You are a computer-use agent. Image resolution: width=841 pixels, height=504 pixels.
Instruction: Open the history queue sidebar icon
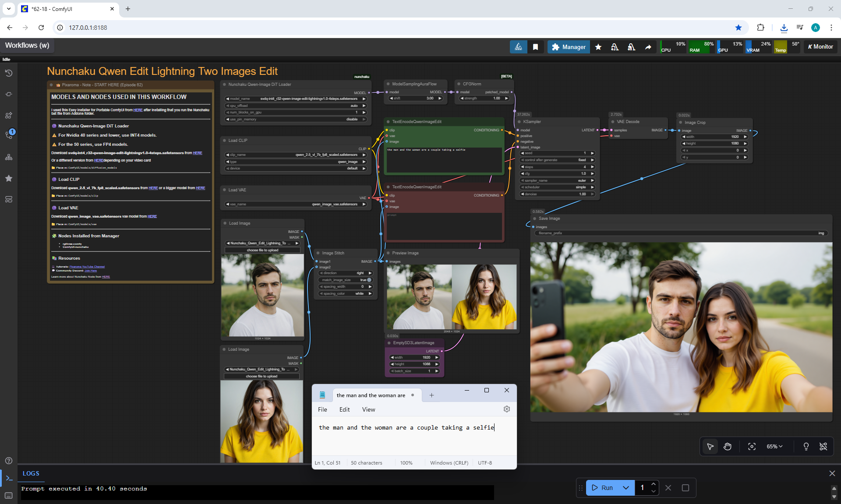9,73
